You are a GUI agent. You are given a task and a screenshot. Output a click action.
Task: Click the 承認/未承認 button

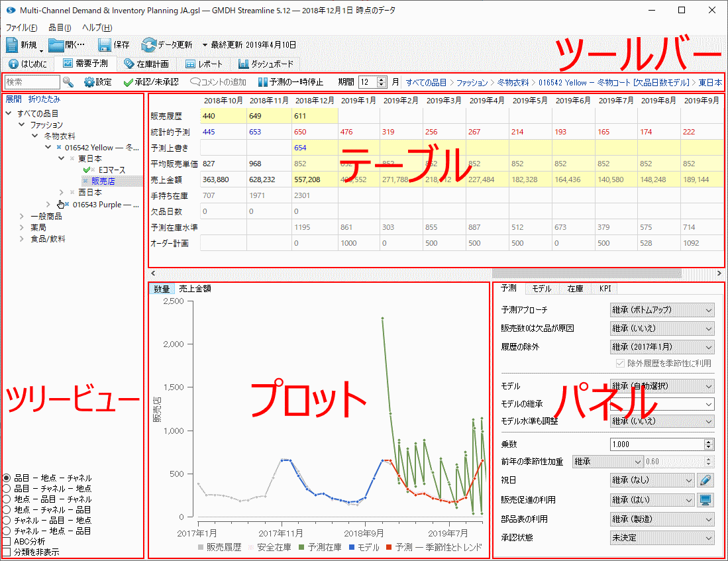click(x=152, y=82)
